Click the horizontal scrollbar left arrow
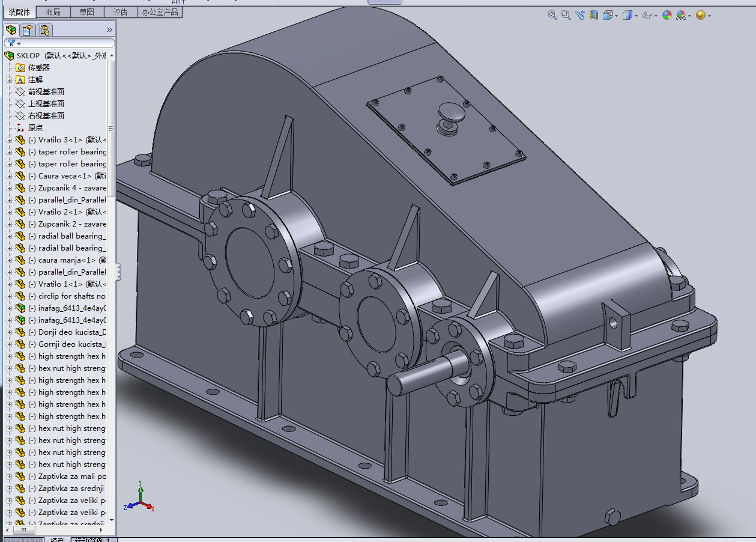 (8, 530)
